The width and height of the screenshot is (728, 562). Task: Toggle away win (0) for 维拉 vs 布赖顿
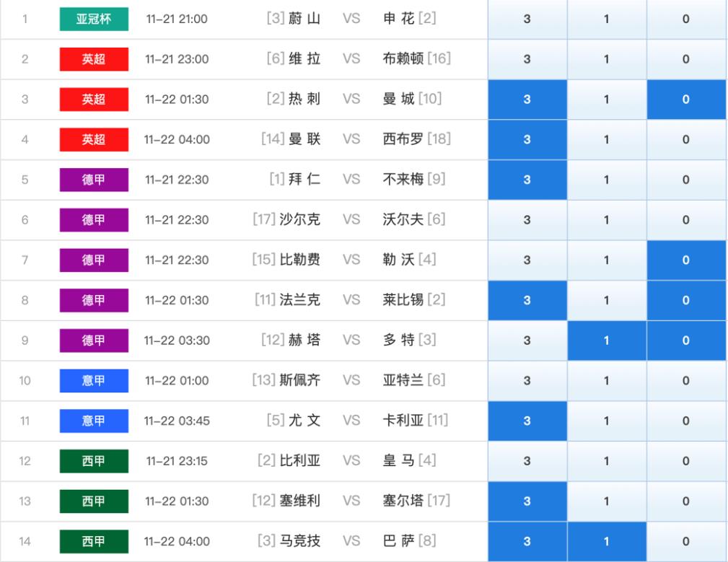686,59
